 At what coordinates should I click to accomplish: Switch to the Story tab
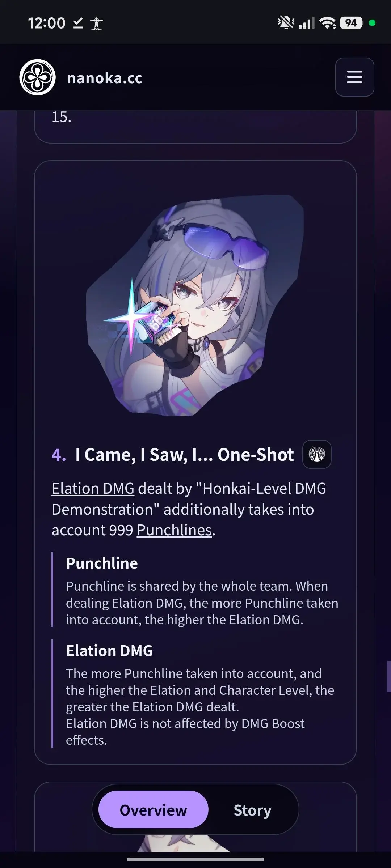(252, 810)
